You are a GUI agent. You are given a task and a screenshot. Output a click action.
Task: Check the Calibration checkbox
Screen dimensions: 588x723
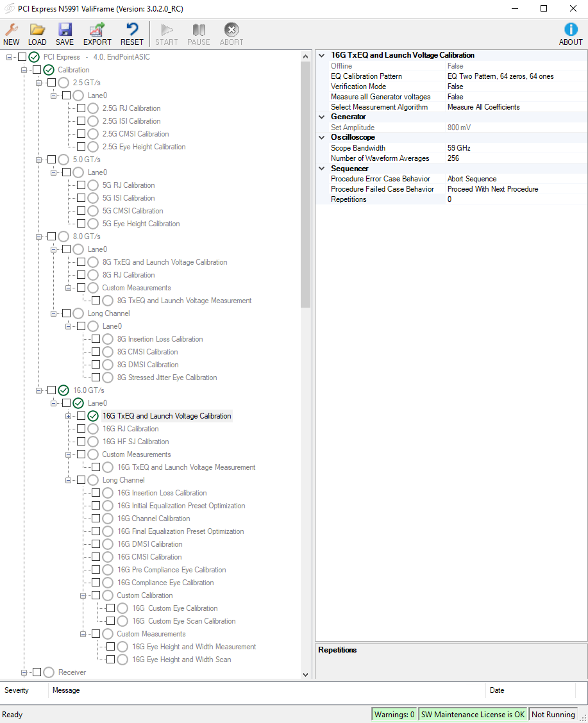37,70
